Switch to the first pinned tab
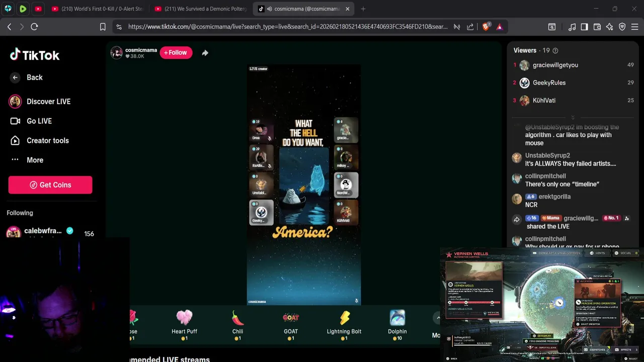The height and width of the screenshot is (362, 644). (8, 9)
